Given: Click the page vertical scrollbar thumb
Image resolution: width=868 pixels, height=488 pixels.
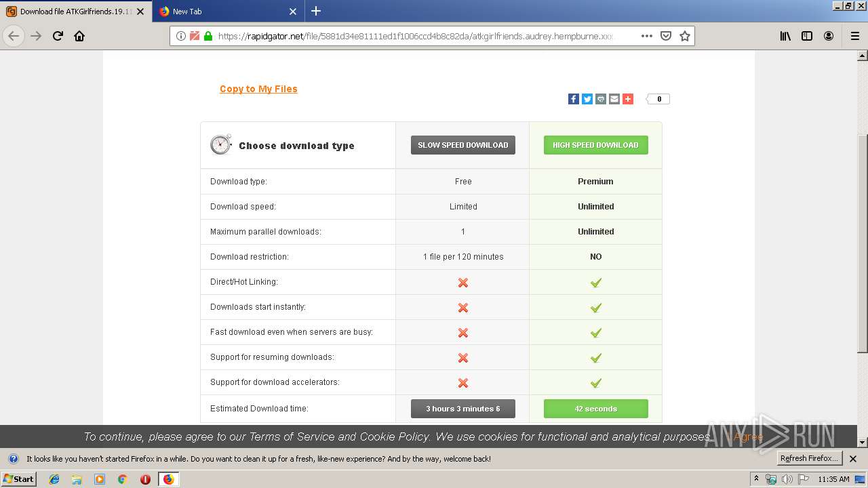Looking at the screenshot, I should pyautogui.click(x=863, y=244).
